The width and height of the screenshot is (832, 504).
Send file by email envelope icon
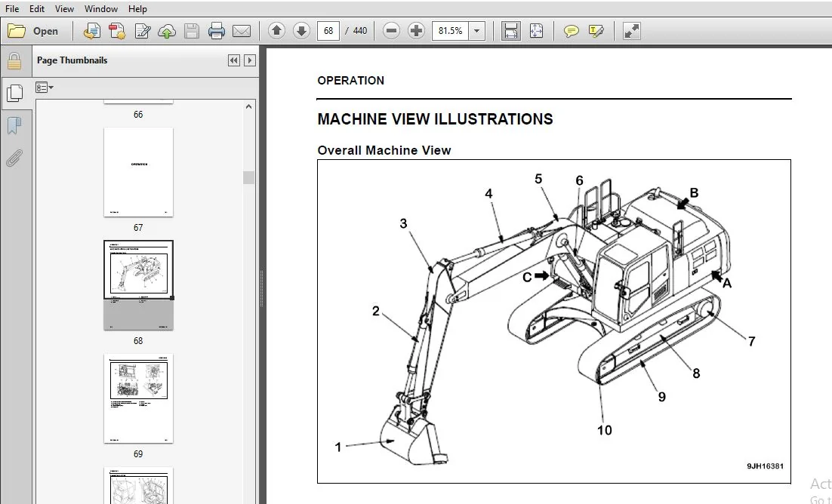[x=242, y=31]
